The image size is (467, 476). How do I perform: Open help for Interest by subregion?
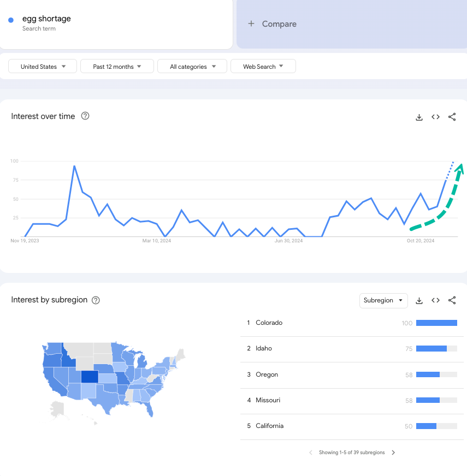(x=96, y=300)
